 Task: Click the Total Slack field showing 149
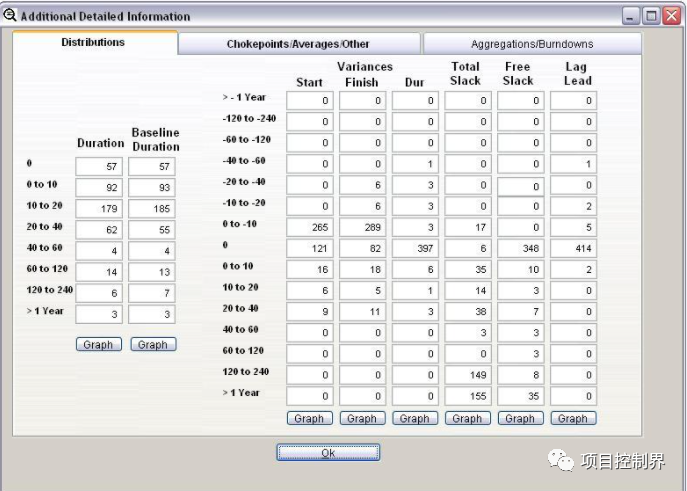(x=468, y=375)
